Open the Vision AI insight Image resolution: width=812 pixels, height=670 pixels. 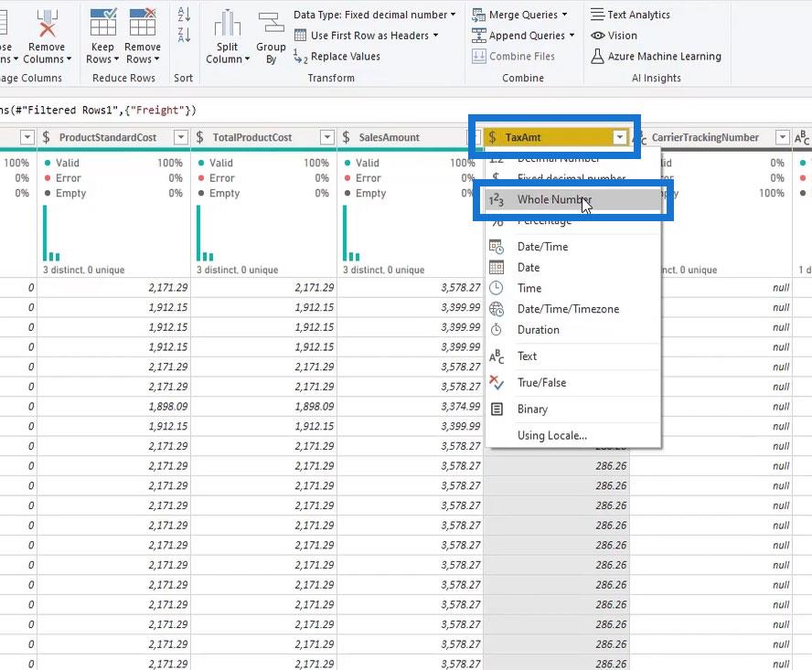tap(614, 36)
